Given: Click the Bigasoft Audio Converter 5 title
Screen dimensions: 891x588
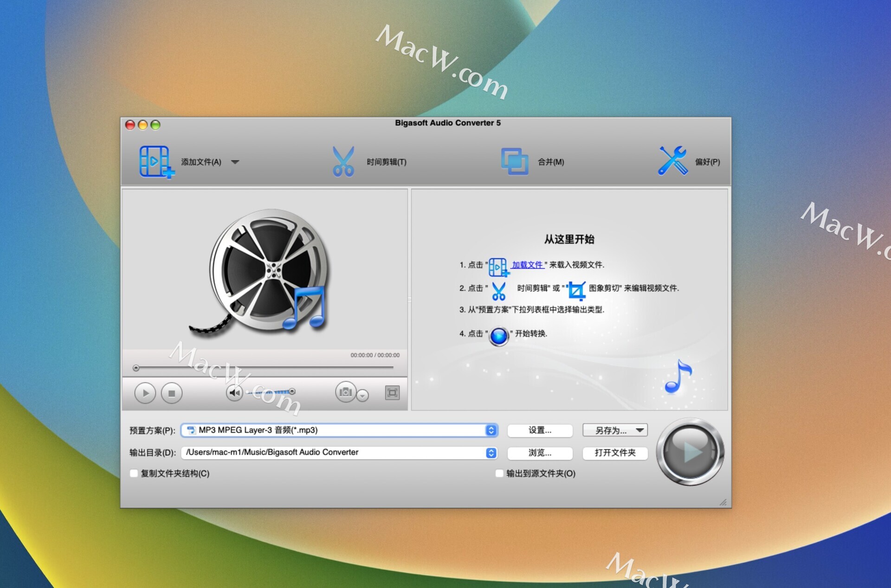Looking at the screenshot, I should pos(448,123).
